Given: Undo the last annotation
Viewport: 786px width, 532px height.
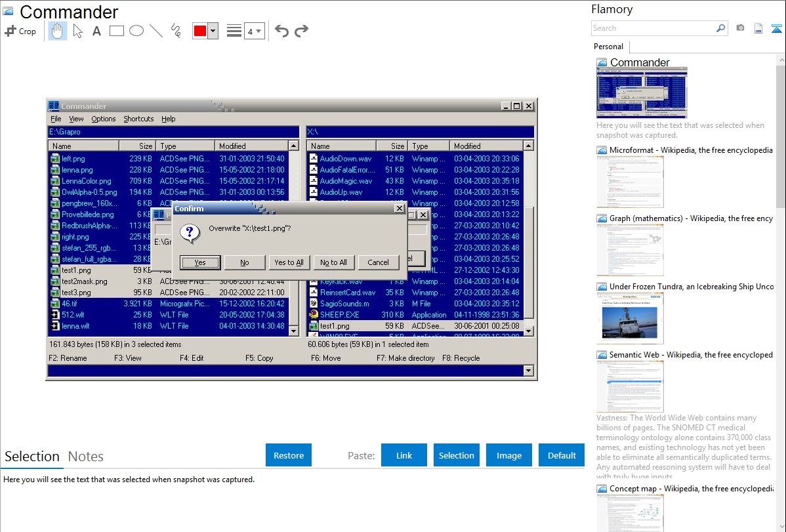Looking at the screenshot, I should pyautogui.click(x=281, y=31).
